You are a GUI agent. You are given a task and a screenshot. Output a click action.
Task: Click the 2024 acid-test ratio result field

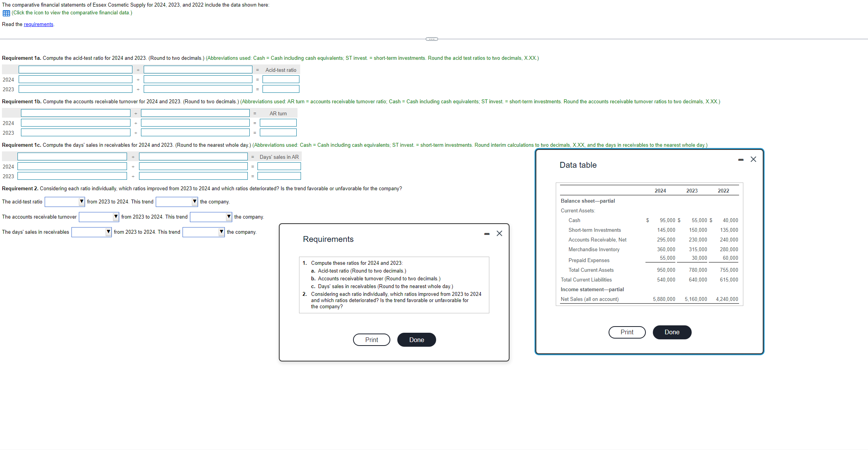pyautogui.click(x=281, y=80)
